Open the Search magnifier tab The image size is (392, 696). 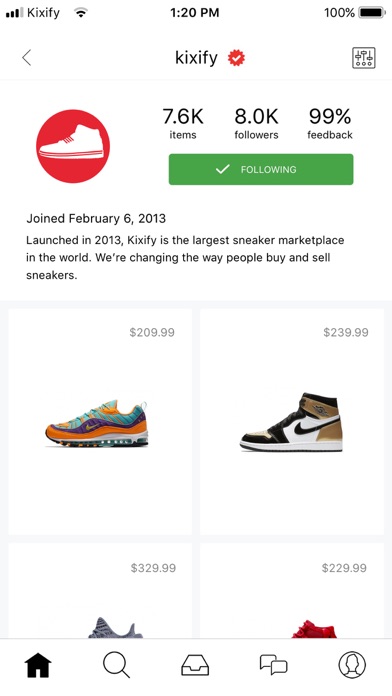pos(116,665)
